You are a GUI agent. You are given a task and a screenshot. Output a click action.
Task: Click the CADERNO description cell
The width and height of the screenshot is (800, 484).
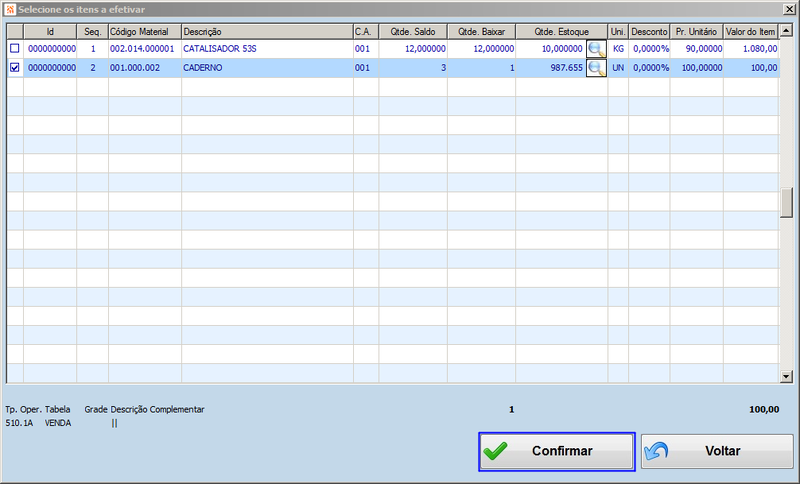coord(267,68)
